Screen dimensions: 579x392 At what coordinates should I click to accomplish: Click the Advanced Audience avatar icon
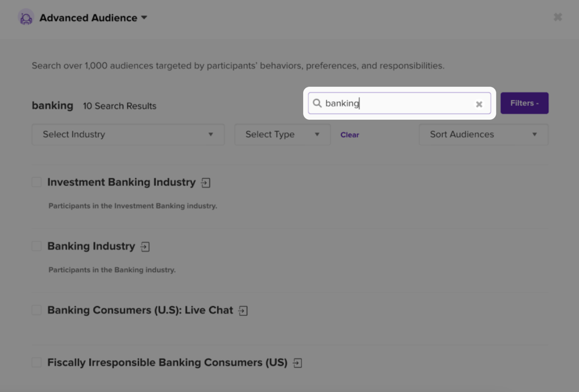point(26,18)
